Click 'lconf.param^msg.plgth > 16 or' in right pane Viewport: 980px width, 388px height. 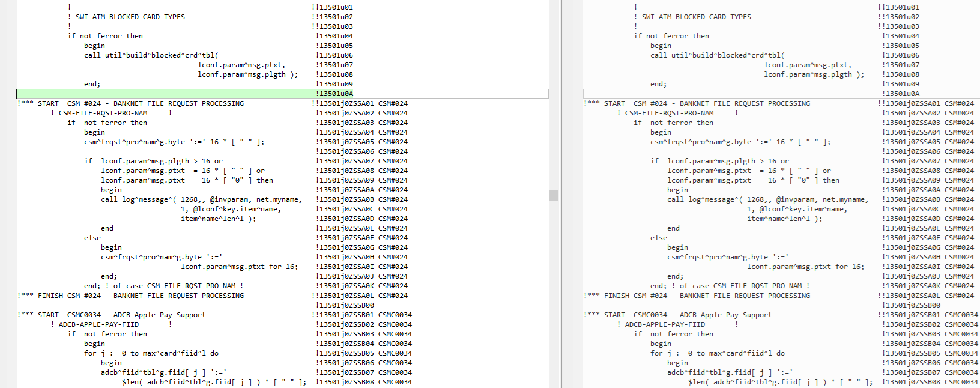[728, 161]
